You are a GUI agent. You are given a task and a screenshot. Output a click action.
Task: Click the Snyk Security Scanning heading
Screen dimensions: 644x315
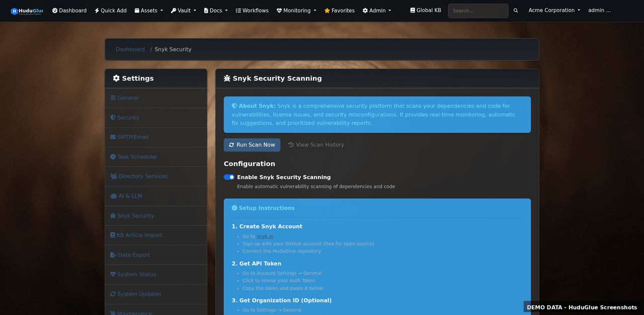click(x=273, y=78)
